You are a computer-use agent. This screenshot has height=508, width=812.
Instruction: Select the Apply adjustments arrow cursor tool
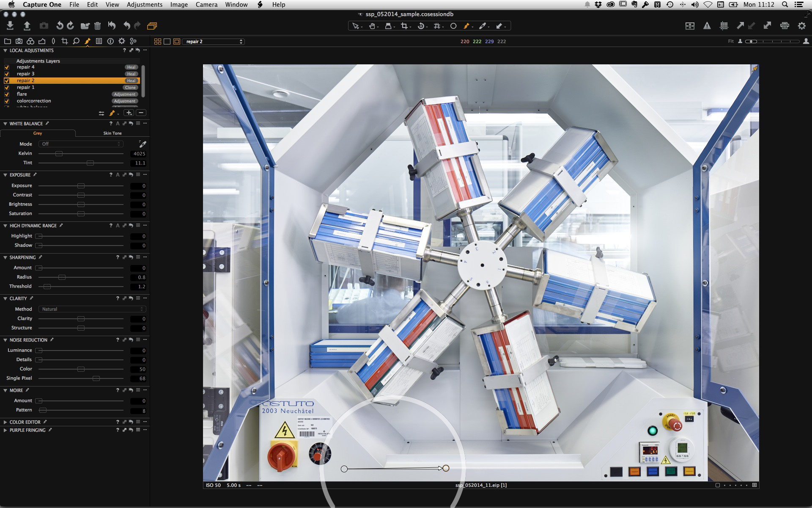(x=499, y=26)
